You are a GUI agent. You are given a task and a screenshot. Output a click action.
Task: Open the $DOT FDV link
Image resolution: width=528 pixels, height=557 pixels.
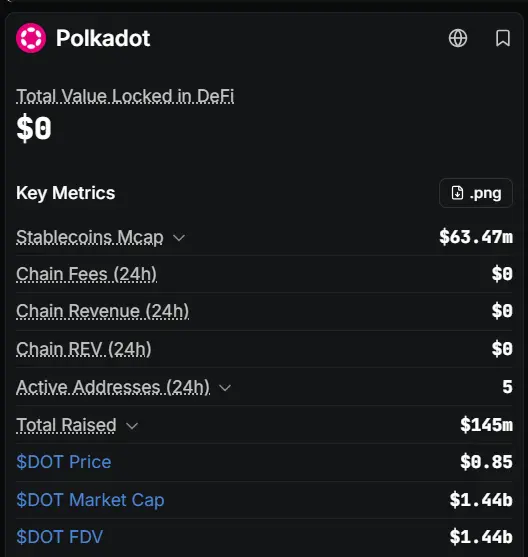tap(60, 536)
